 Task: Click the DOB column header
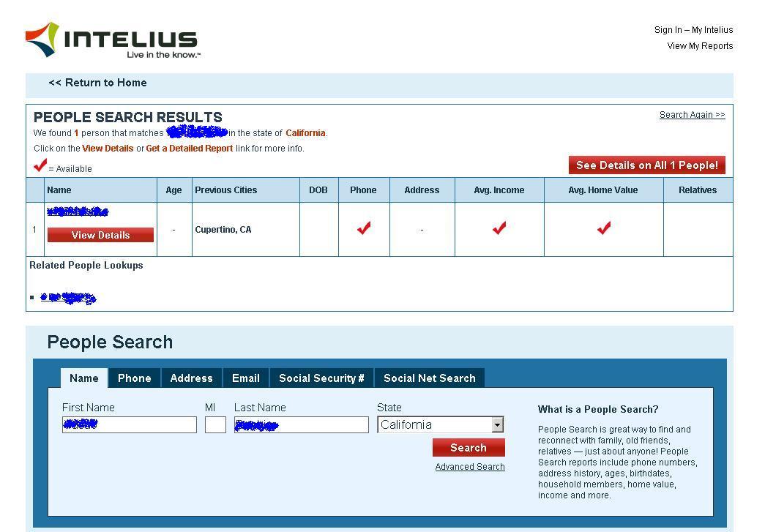pos(318,190)
